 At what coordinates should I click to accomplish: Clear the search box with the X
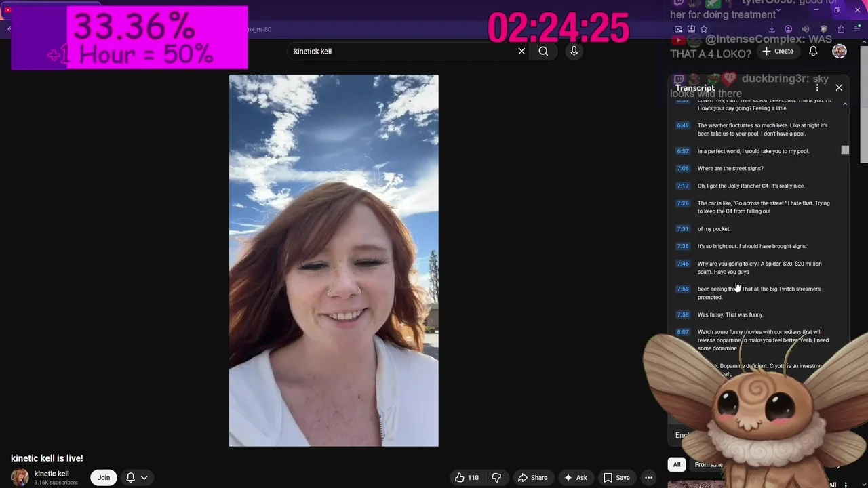[x=521, y=51]
